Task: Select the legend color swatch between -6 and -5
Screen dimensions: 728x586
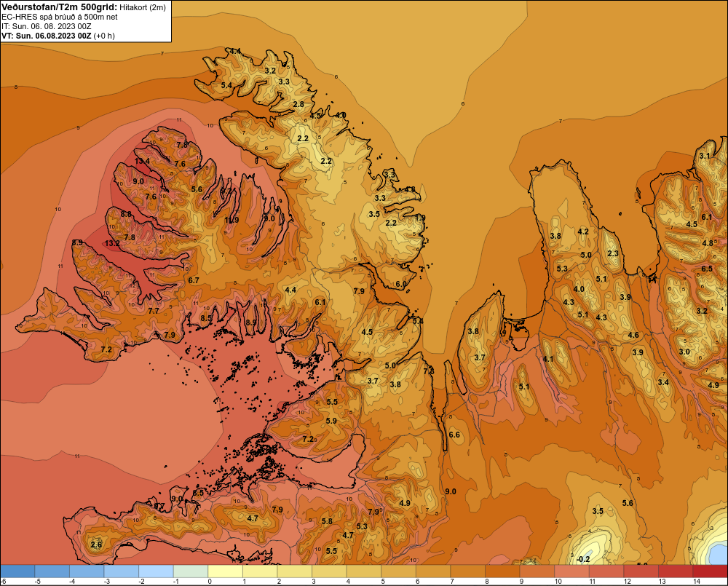Action: tap(17, 571)
